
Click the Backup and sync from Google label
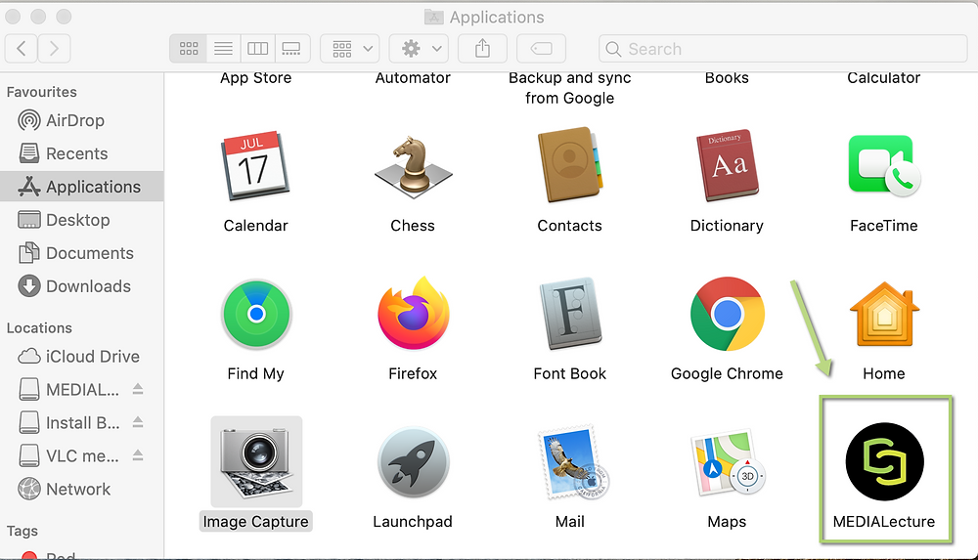[570, 88]
